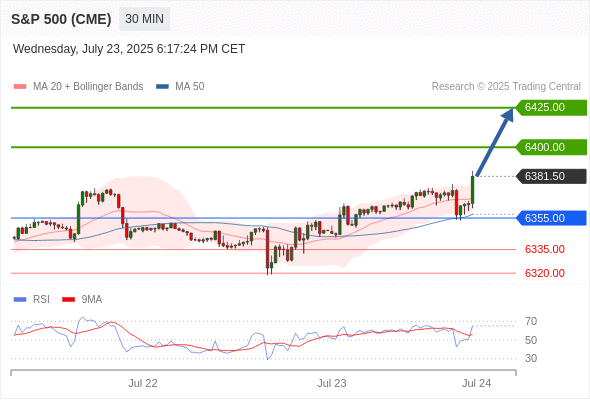Toggle the RSI legend blue marker
Image resolution: width=590 pixels, height=400 pixels.
[x=20, y=300]
